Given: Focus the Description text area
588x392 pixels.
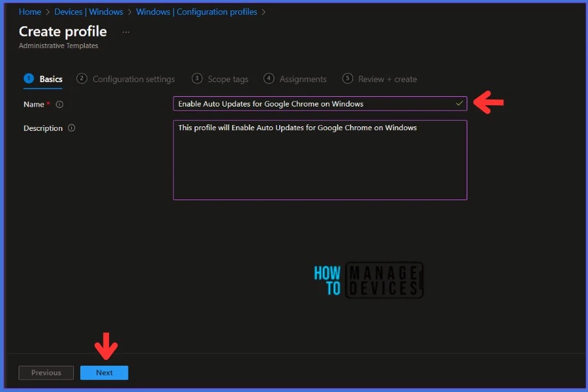Looking at the screenshot, I should [320, 160].
